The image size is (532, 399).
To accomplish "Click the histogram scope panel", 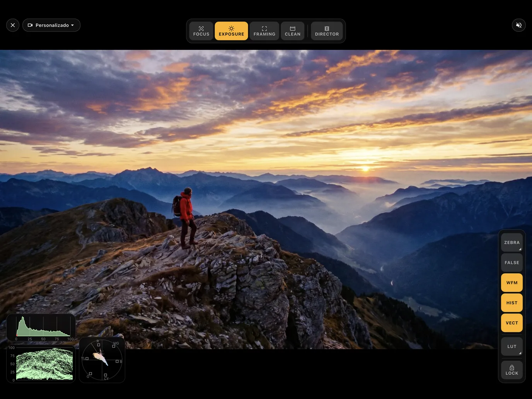I will [41, 328].
